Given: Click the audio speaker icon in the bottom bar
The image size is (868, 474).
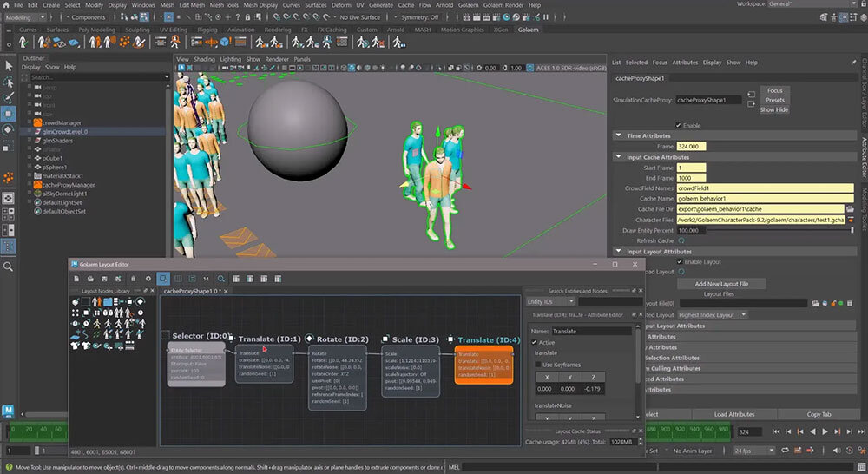Looking at the screenshot, I should [837, 451].
